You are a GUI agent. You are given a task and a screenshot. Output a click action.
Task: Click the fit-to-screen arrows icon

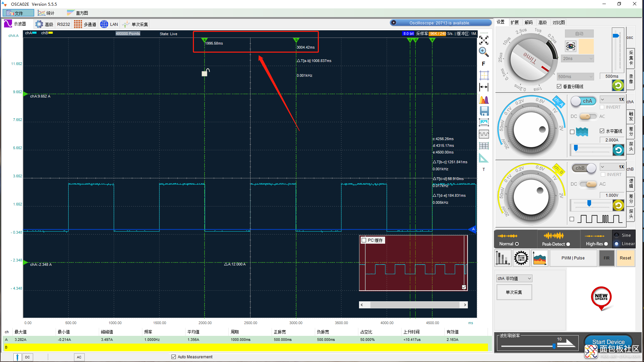point(484,40)
